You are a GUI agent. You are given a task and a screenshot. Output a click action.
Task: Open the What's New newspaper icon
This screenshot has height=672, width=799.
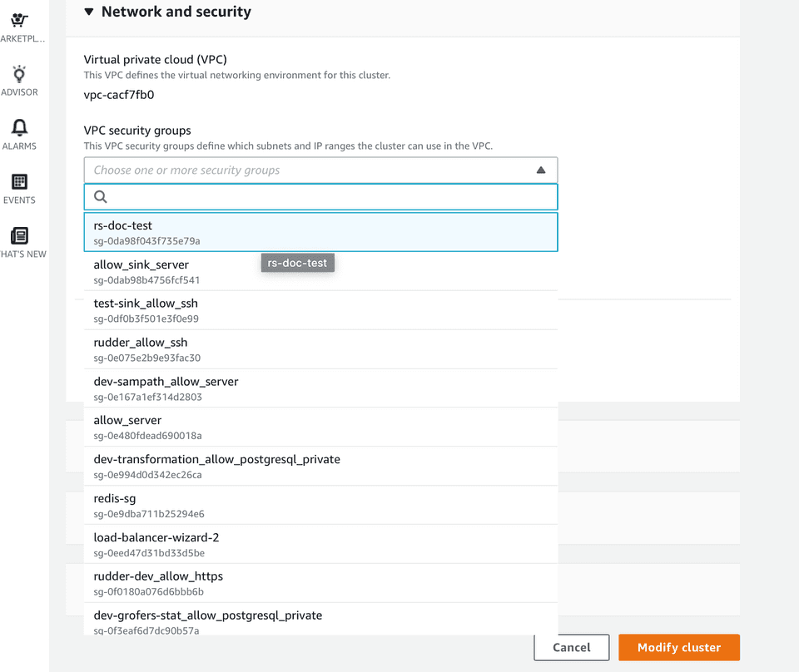[x=20, y=236]
